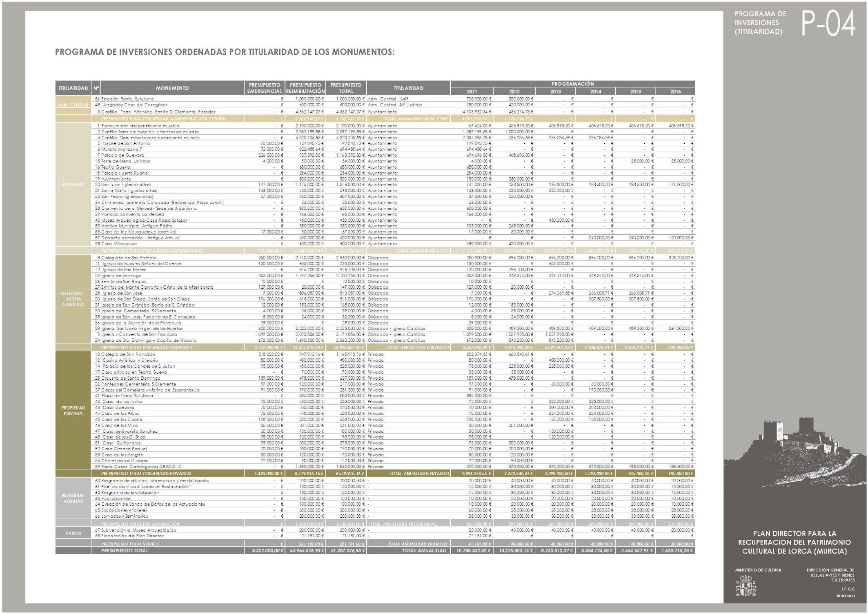Click grand total '5.322.000,00 €' emergencias cell

pyautogui.click(x=264, y=551)
